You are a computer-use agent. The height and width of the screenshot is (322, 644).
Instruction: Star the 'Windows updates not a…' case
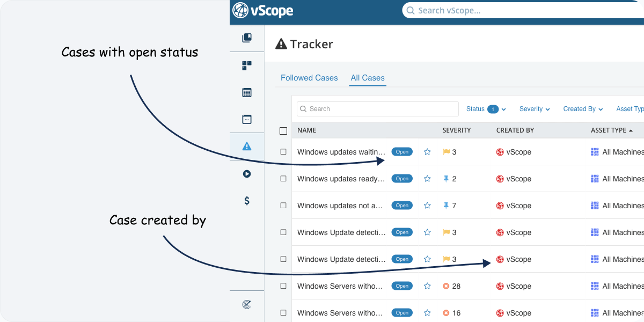[x=427, y=206]
